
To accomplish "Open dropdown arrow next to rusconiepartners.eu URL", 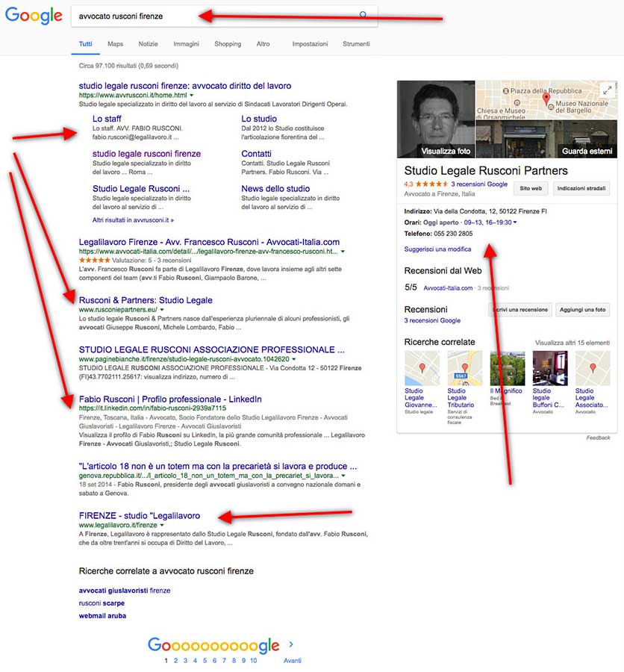I will (x=162, y=309).
